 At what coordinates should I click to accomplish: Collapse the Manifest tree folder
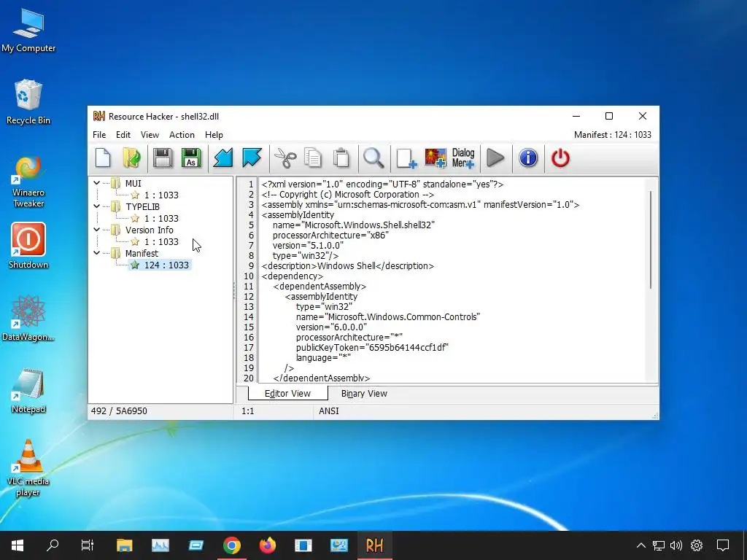(97, 253)
